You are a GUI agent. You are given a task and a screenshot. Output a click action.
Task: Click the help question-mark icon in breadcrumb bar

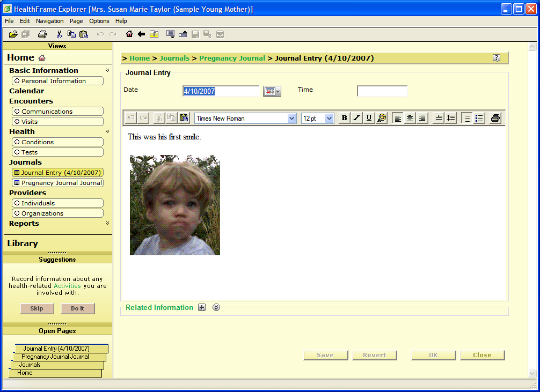click(x=497, y=58)
